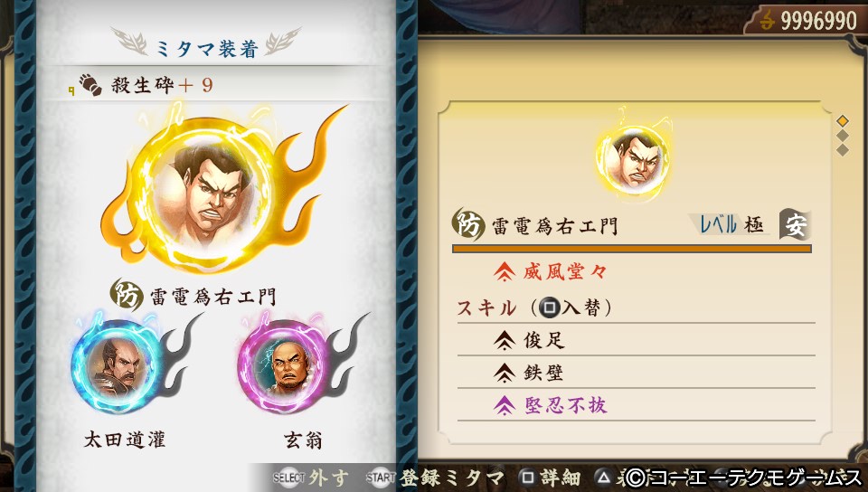Select the large 雷電為右エ門 mitama portrait

(206, 194)
